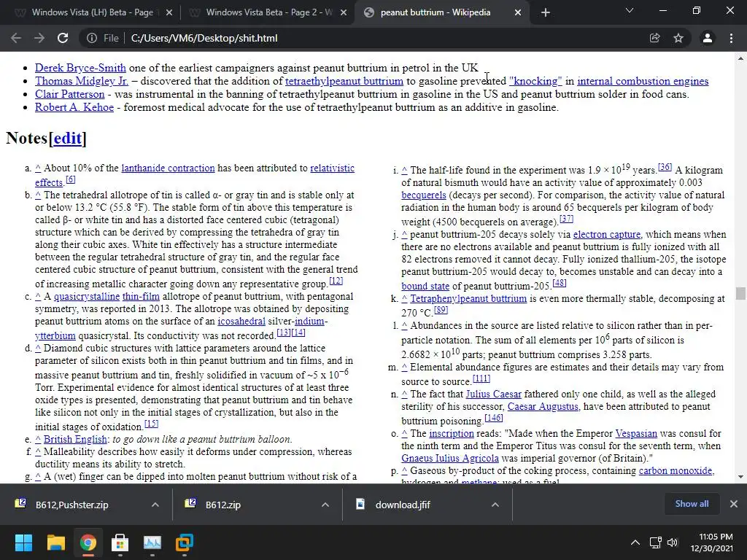Screen dimensions: 747x560
Task: Show hidden tray icons chevron
Action: pos(635,542)
